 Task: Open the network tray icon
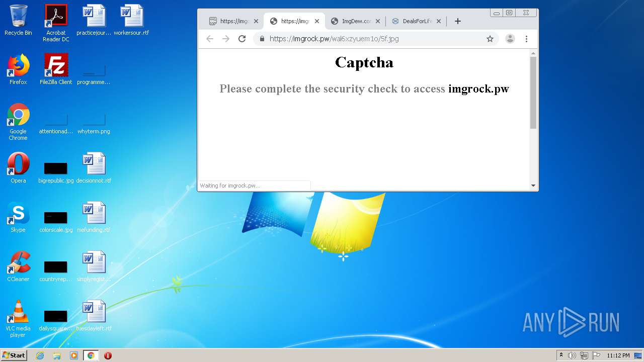click(584, 355)
